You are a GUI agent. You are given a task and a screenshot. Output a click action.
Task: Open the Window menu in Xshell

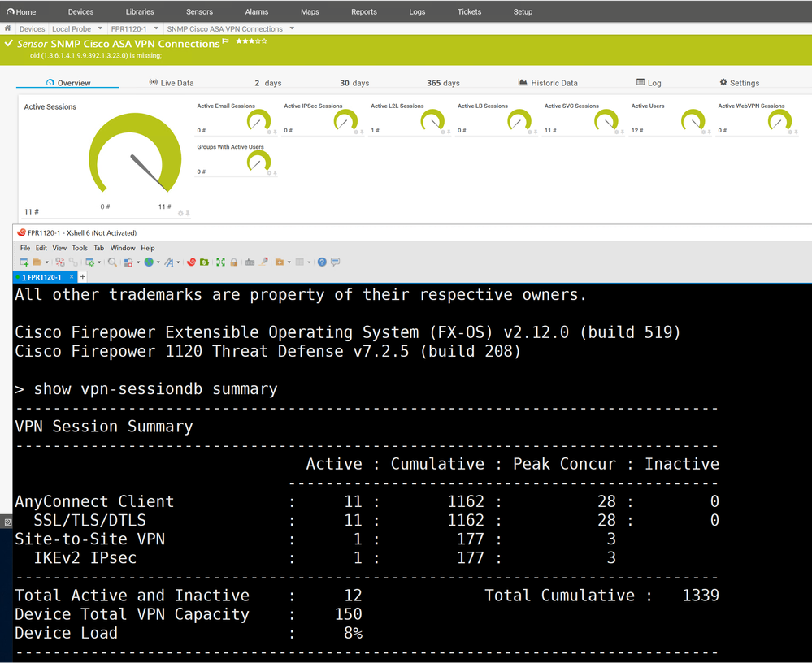point(123,248)
